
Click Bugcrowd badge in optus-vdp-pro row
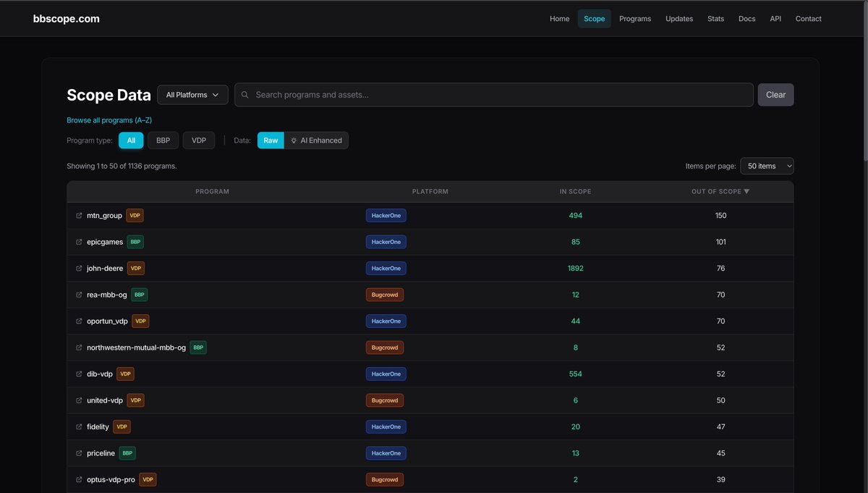(385, 479)
